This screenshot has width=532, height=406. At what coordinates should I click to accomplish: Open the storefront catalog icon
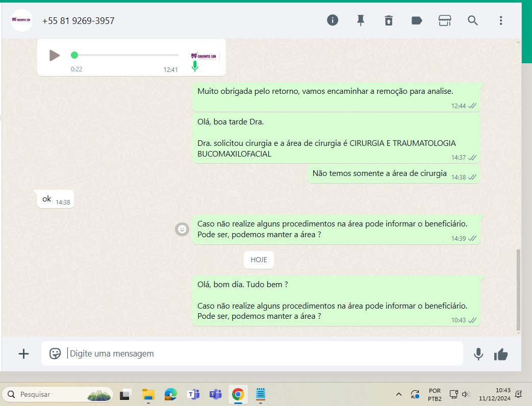[x=445, y=20]
